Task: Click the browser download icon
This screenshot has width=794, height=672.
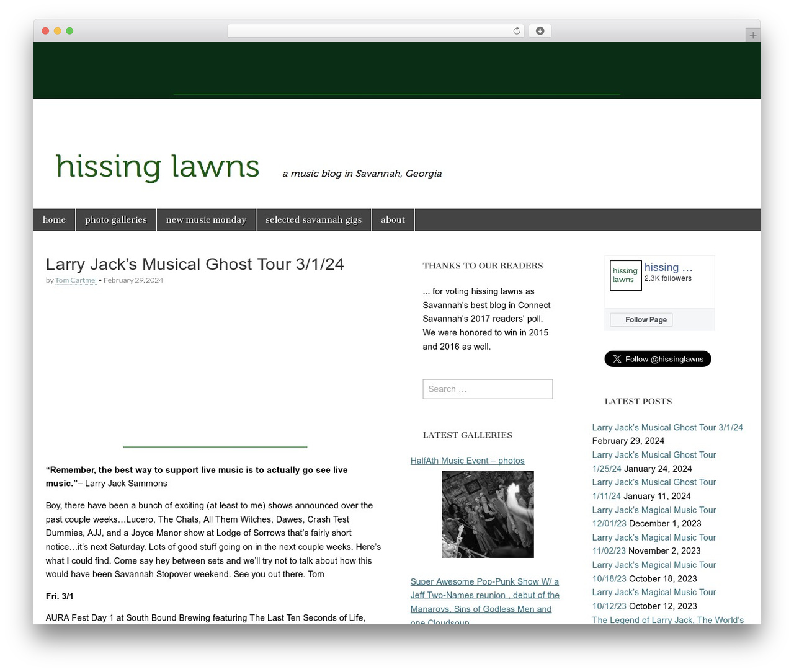Action: tap(540, 31)
